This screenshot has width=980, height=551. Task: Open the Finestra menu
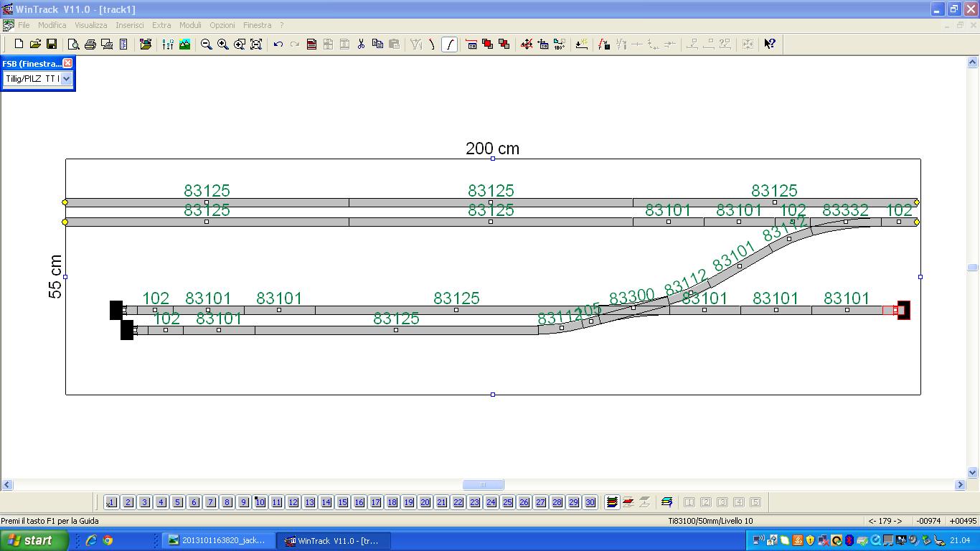tap(258, 25)
